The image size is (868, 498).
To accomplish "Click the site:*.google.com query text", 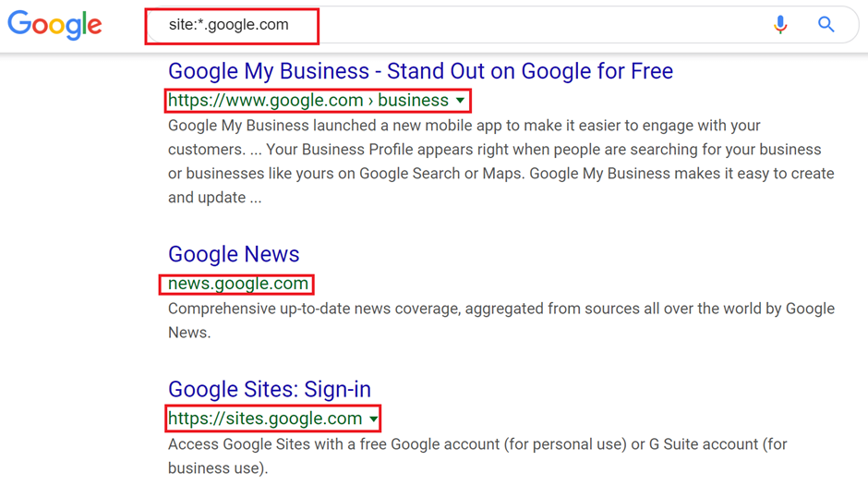I will point(229,25).
